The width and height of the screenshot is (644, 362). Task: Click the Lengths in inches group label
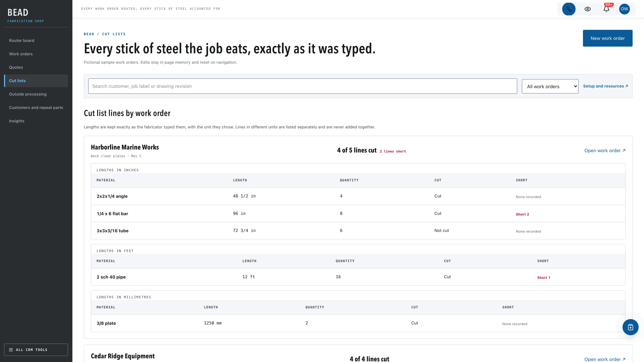click(118, 170)
